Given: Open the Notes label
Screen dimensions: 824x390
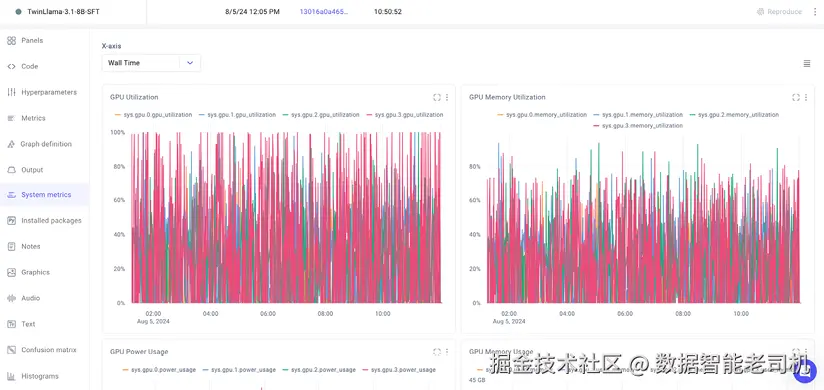Looking at the screenshot, I should 31,246.
